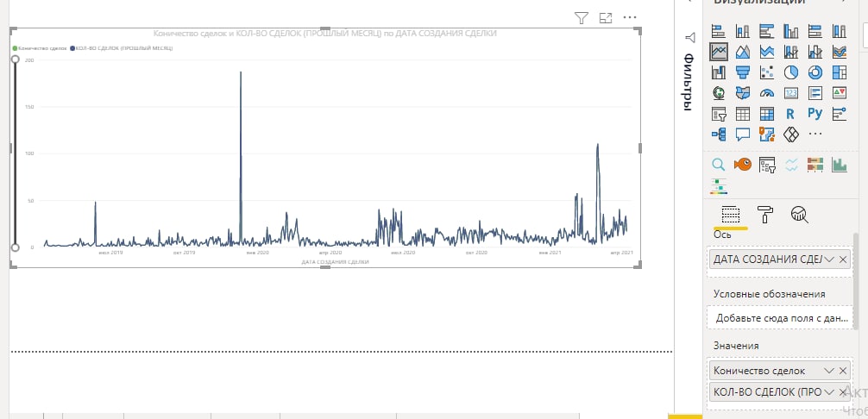Select the Python Py visual
Viewport: 868px width, 419px height.
click(x=815, y=113)
